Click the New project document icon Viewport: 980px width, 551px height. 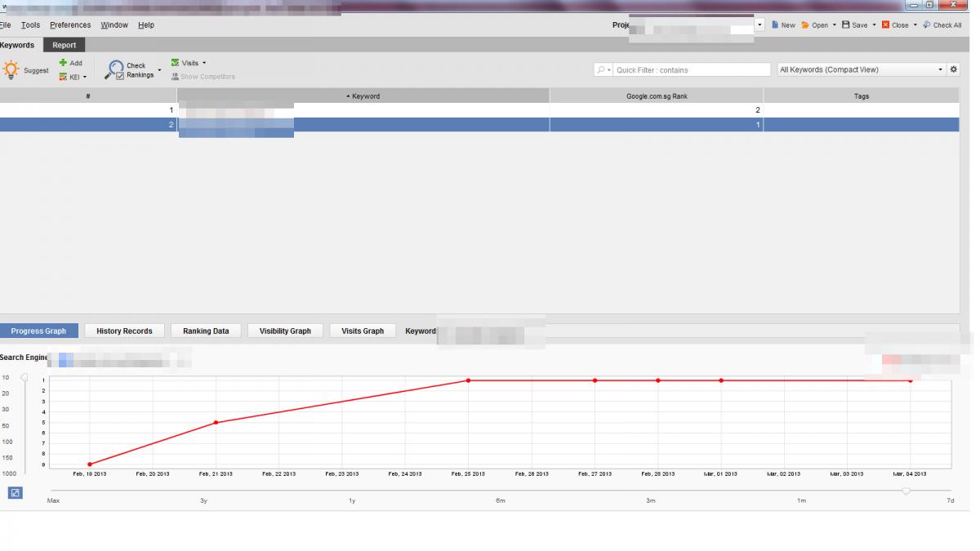(x=775, y=25)
